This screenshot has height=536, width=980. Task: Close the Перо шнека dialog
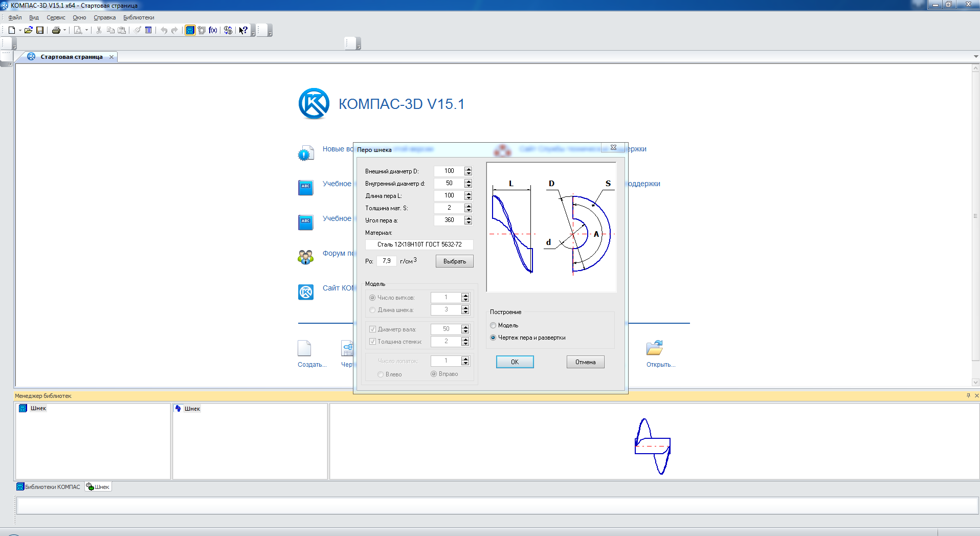coord(613,148)
